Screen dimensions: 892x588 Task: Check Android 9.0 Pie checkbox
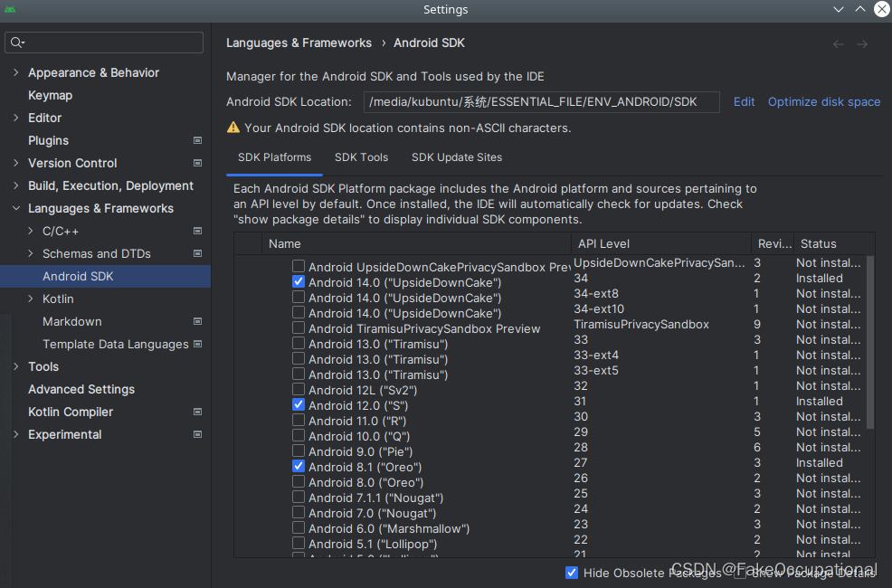(299, 450)
